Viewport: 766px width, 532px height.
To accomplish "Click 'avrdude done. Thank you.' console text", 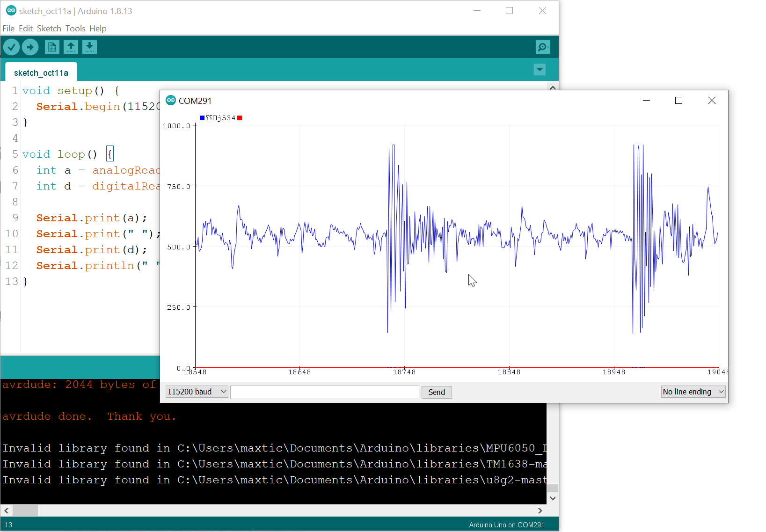I will click(x=89, y=416).
